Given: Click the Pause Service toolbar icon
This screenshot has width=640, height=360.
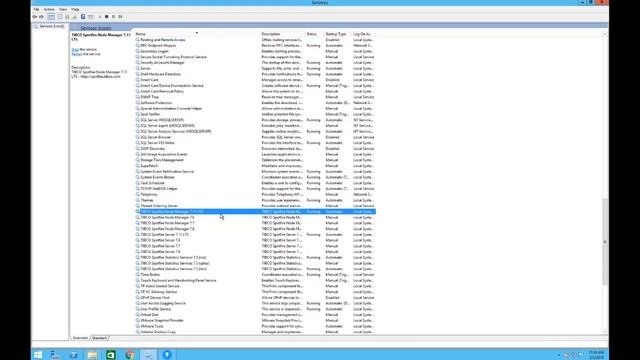Looking at the screenshot, I should coord(113,17).
